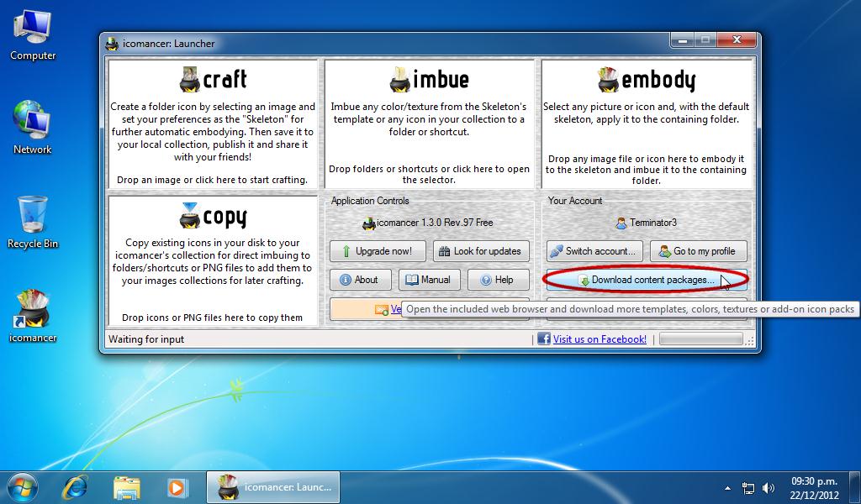The height and width of the screenshot is (504, 861).
Task: Click the Terminator3 user avatar icon
Action: pos(621,223)
